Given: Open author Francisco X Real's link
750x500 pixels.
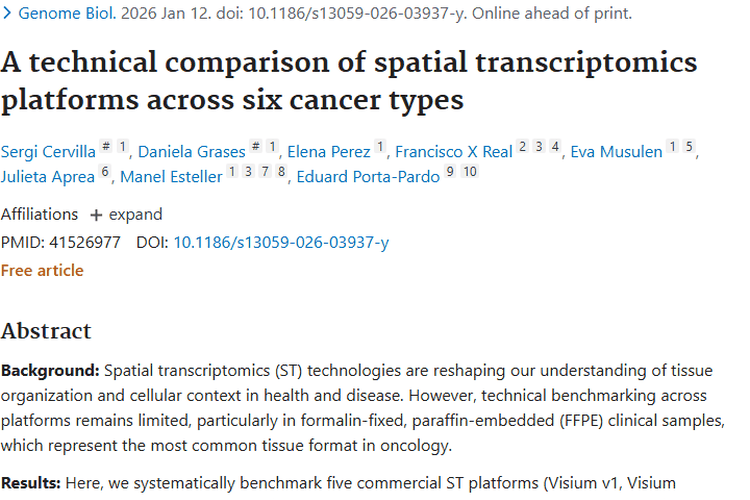Looking at the screenshot, I should pyautogui.click(x=453, y=152).
